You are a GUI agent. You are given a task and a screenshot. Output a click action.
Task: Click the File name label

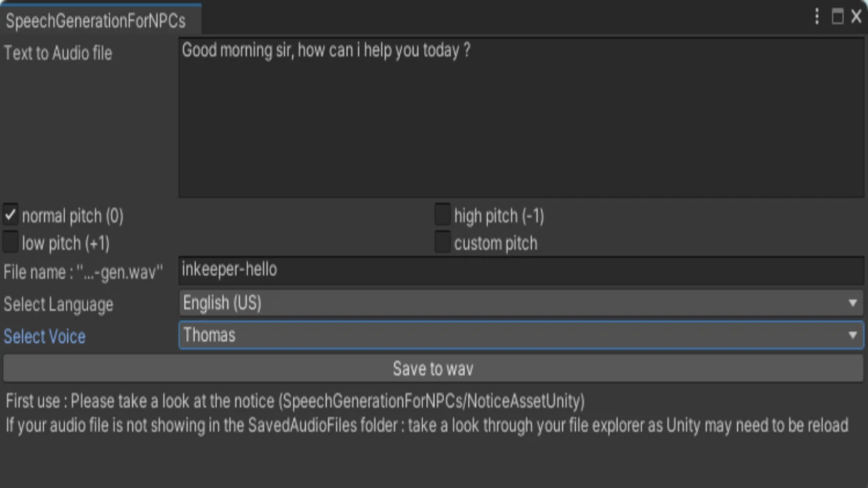[83, 272]
